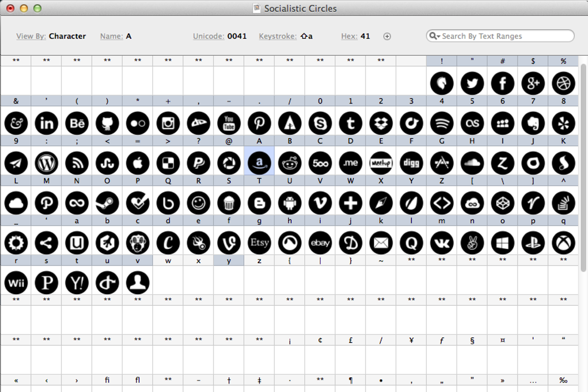Click the App Store glyph under G
588x392 pixels.
tap(441, 163)
